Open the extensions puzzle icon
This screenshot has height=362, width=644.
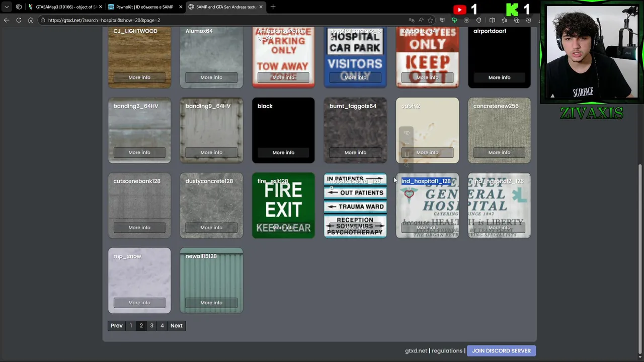(479, 20)
